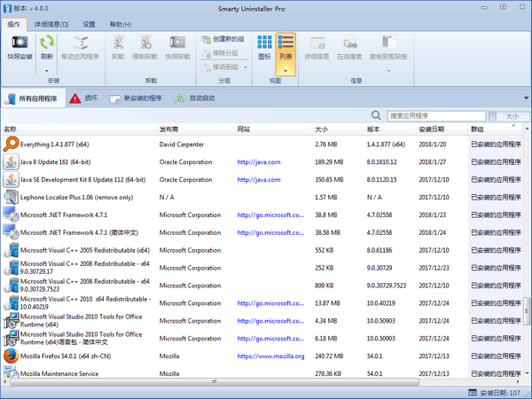Viewport: 532px width, 399px height.
Task: Expand the 列表 view dropdown arrow
Action: 286,69
